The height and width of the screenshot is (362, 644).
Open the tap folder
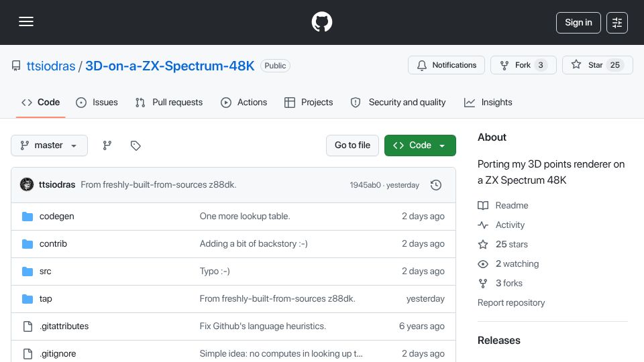(x=46, y=299)
